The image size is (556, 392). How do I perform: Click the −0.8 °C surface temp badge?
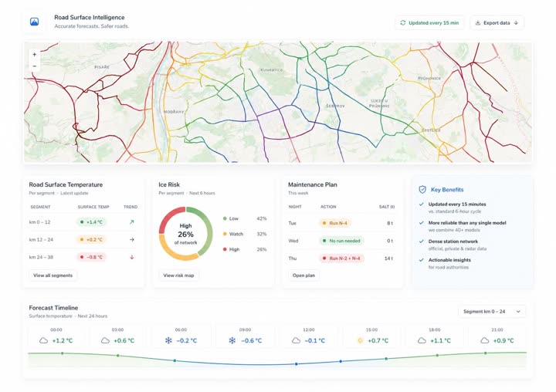(x=91, y=257)
